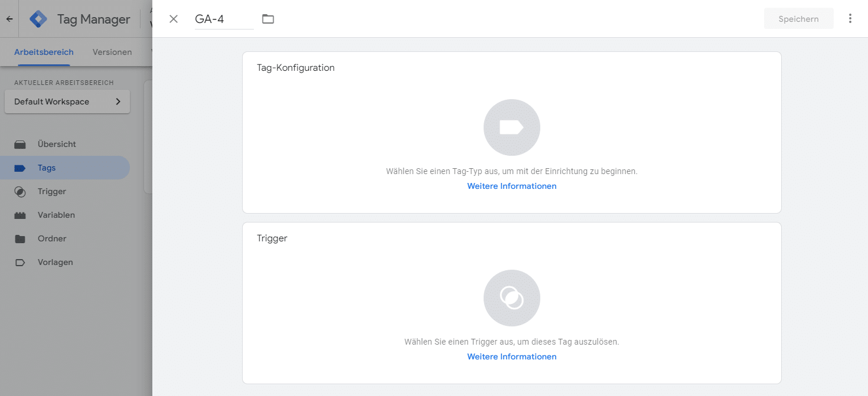Click the trigger placeholder icon
Image resolution: width=868 pixels, height=396 pixels.
[x=512, y=298]
